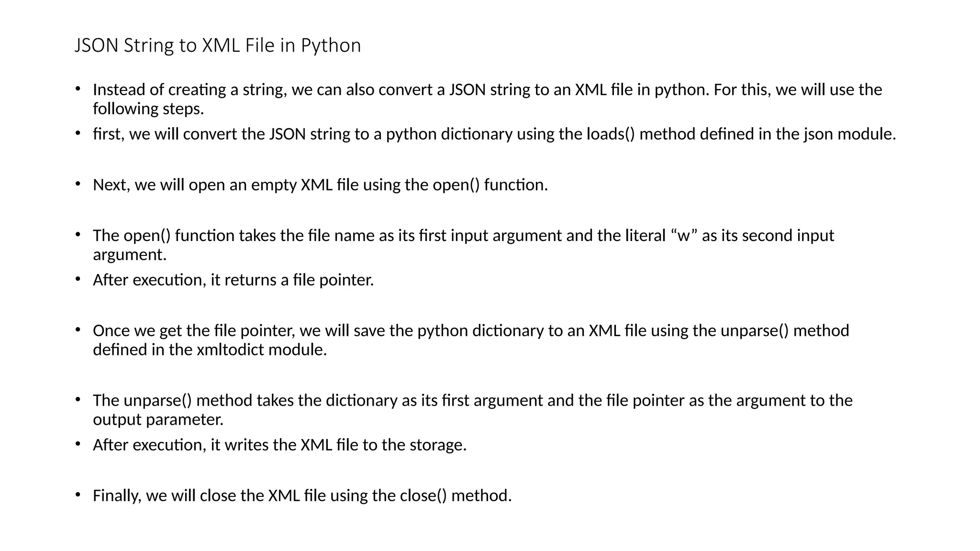The height and width of the screenshot is (551, 980).
Task: Click the bullet dot before 'Finally'
Action: click(78, 495)
